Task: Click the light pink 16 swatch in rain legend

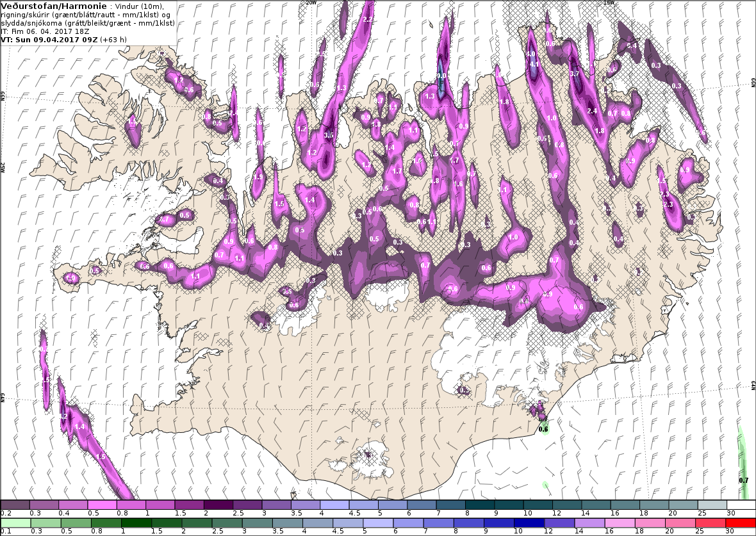Action: 620,523
